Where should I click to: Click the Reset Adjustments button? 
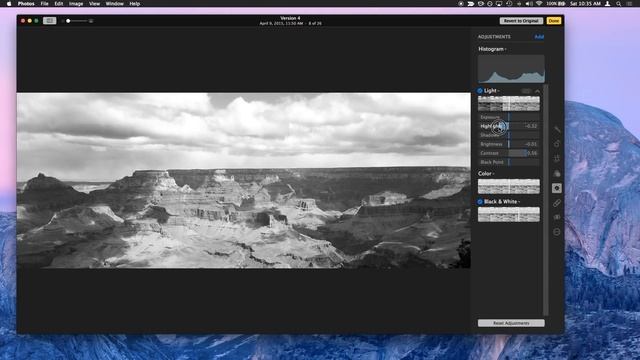click(511, 323)
